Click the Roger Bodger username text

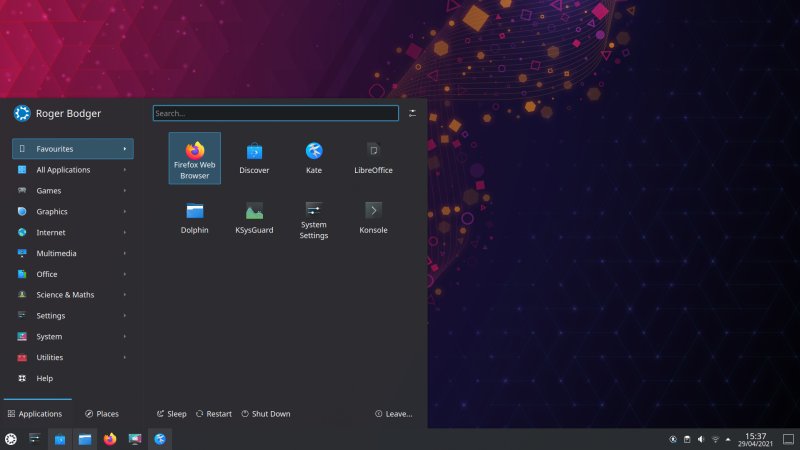click(68, 114)
